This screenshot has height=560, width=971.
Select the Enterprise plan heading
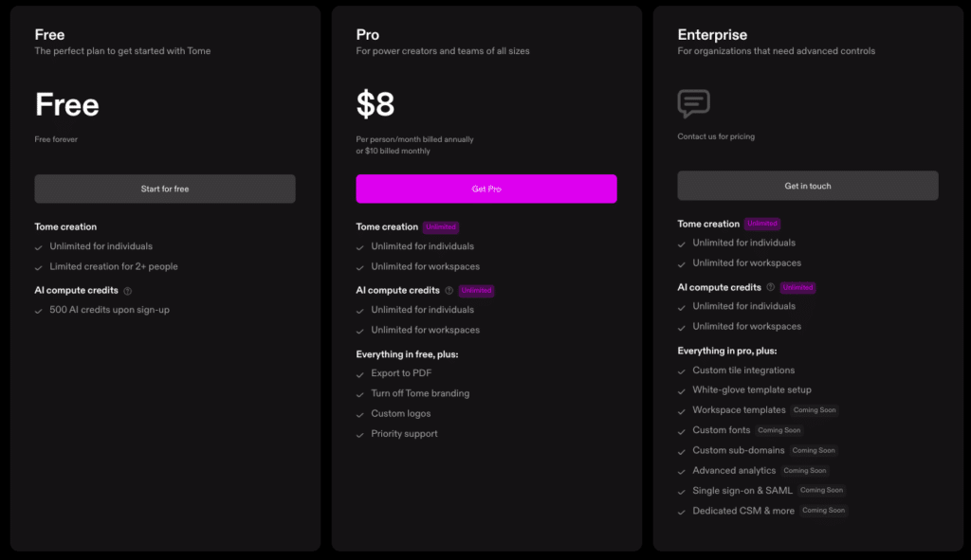click(710, 34)
